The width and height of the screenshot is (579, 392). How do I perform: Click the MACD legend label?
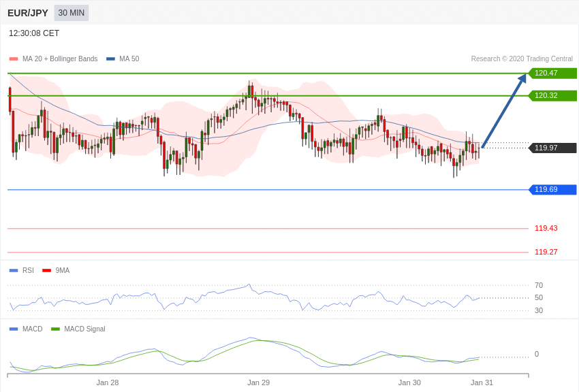pyautogui.click(x=33, y=329)
